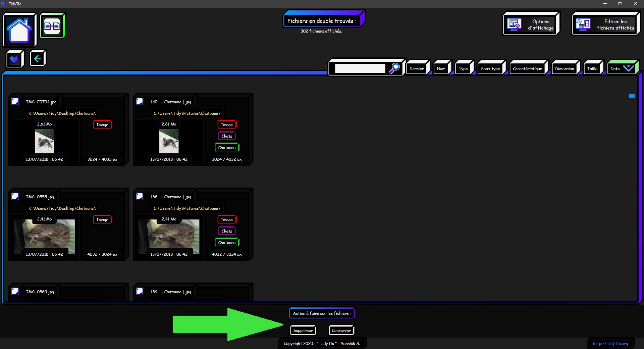Screen dimensions: 644x349
Task: Open Filtrer les fichiers affichés
Action: click(605, 24)
